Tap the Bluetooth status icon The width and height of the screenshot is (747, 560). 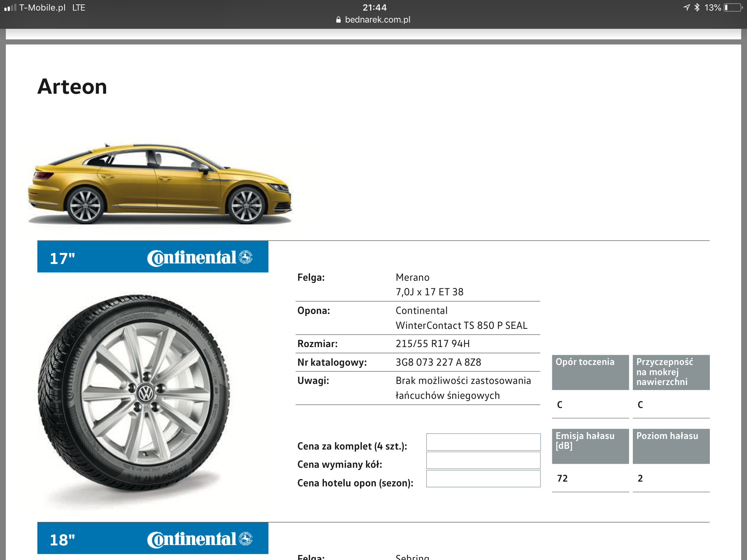[697, 8]
